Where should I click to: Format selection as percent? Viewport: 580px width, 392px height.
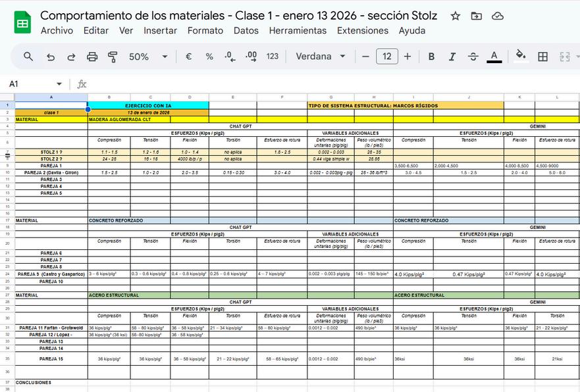[x=209, y=57]
